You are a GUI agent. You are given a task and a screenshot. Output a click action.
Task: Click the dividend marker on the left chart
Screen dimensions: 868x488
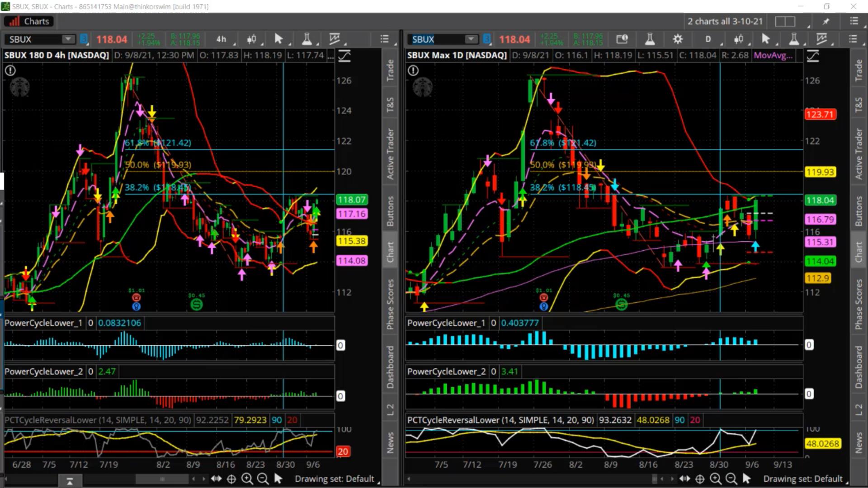(x=196, y=305)
